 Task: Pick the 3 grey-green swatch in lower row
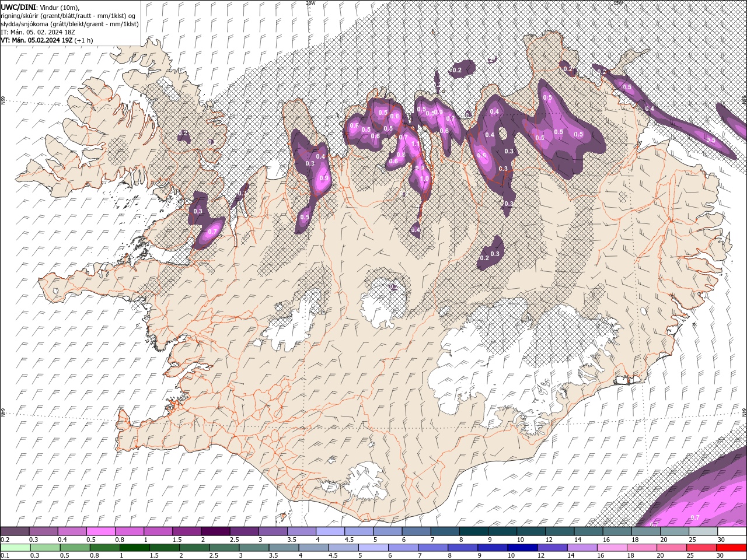254,548
